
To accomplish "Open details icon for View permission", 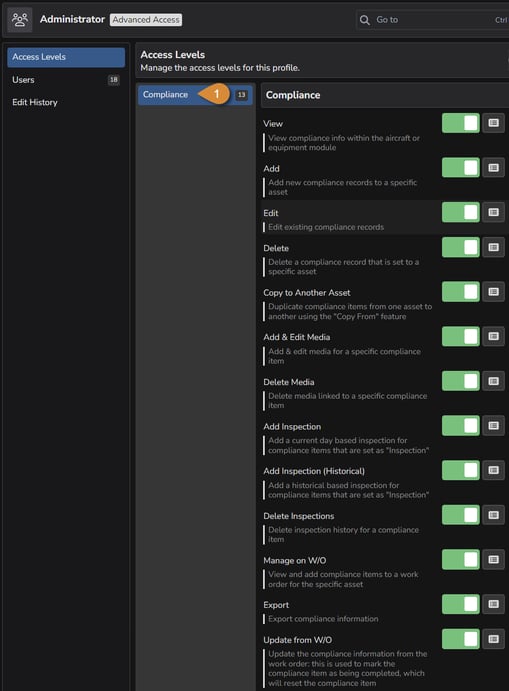I will (493, 123).
